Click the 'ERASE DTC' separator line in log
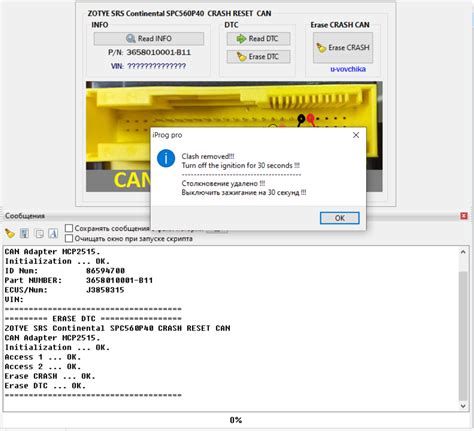The image size is (474, 431). [93, 318]
